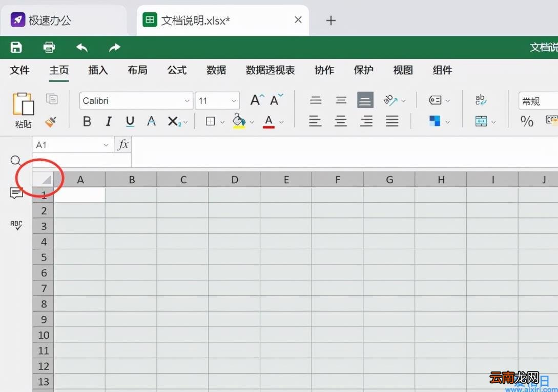Open the 数据 tab
This screenshot has height=392, width=558.
pos(216,70)
